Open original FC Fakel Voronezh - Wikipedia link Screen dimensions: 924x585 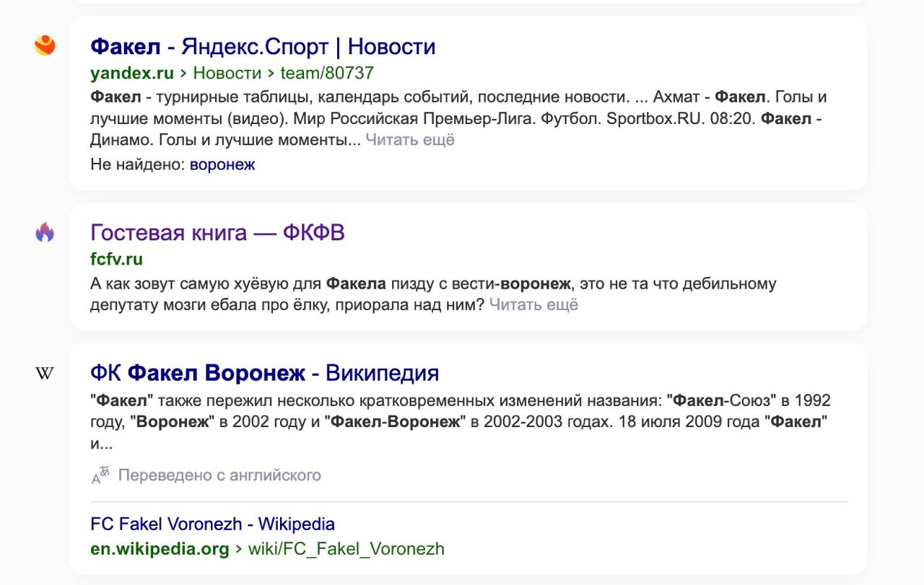[x=212, y=524]
